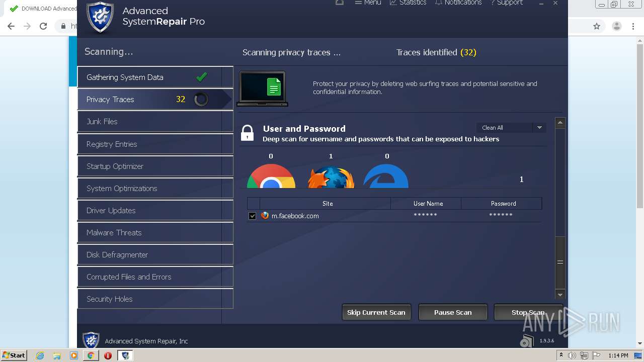Click the Password column header

(x=504, y=204)
